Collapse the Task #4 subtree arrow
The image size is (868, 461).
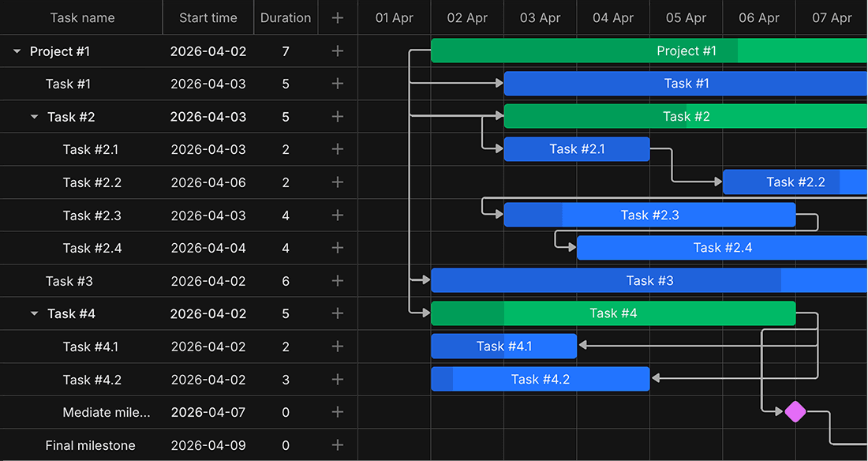click(34, 313)
